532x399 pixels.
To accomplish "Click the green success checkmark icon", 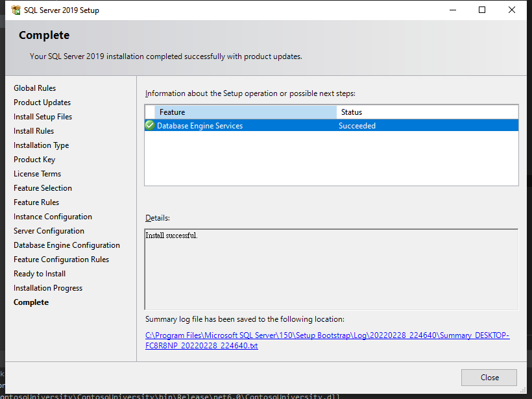I will [150, 126].
